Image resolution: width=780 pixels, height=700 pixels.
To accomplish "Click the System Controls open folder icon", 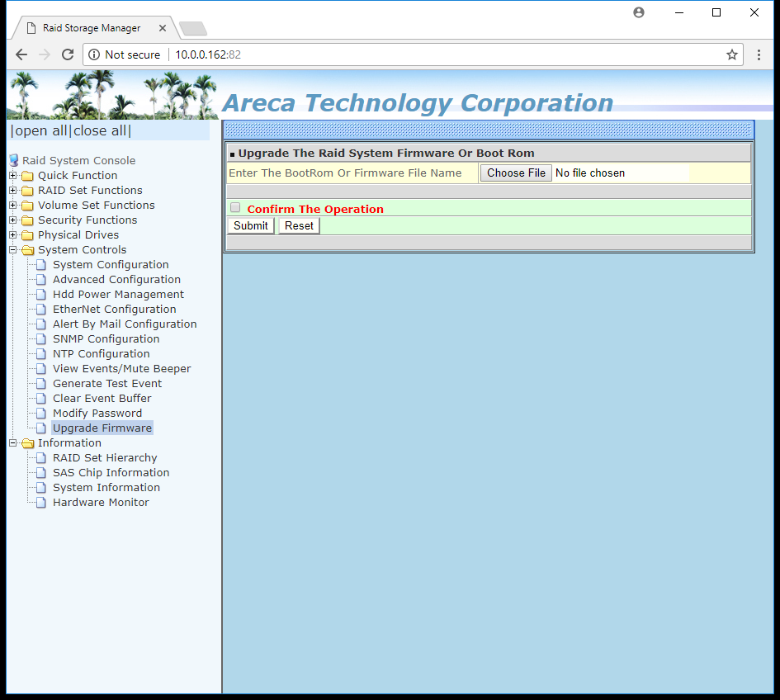I will [x=28, y=250].
